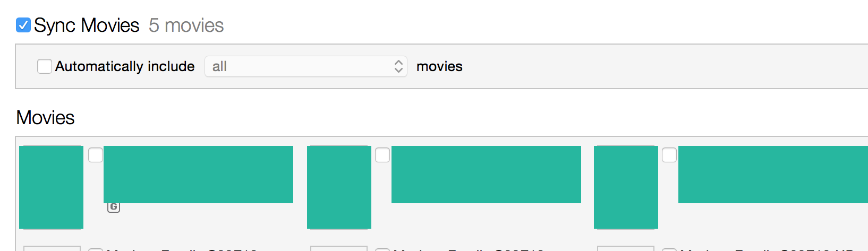Viewport: 868px width, 251px height.
Task: Click the first movie's title block
Action: (x=198, y=175)
